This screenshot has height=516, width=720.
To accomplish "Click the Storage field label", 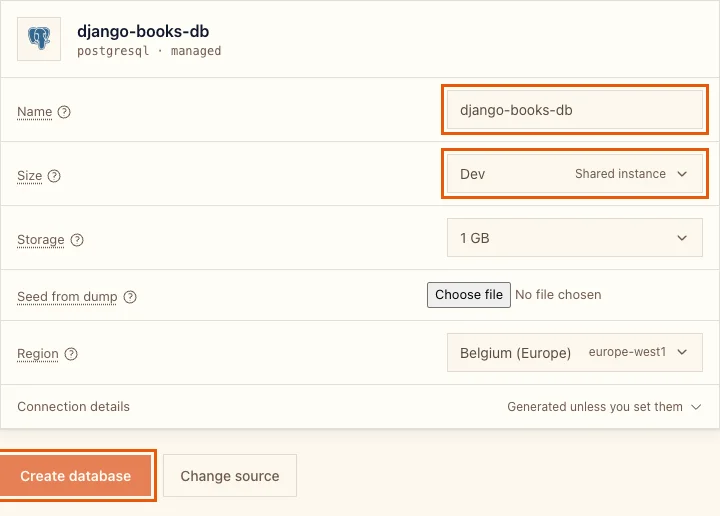I will coord(40,240).
